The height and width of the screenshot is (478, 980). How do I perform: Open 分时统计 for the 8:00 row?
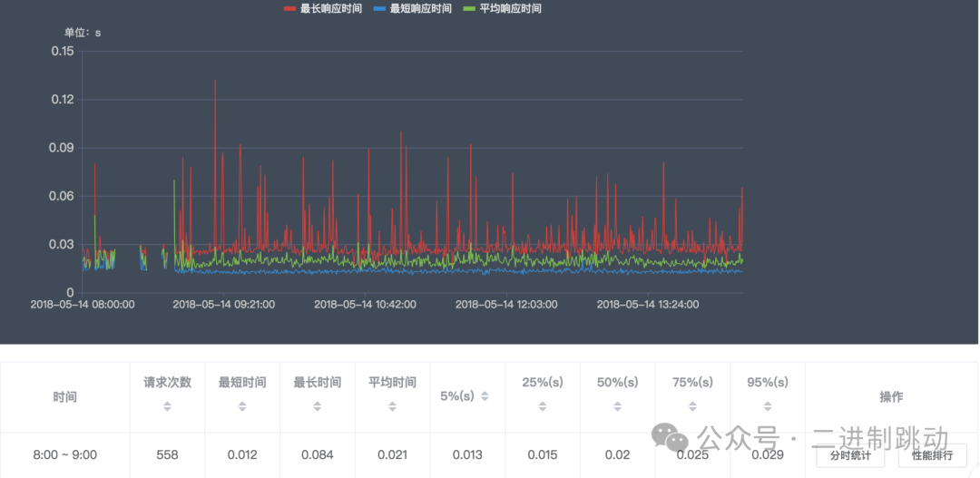coord(850,455)
